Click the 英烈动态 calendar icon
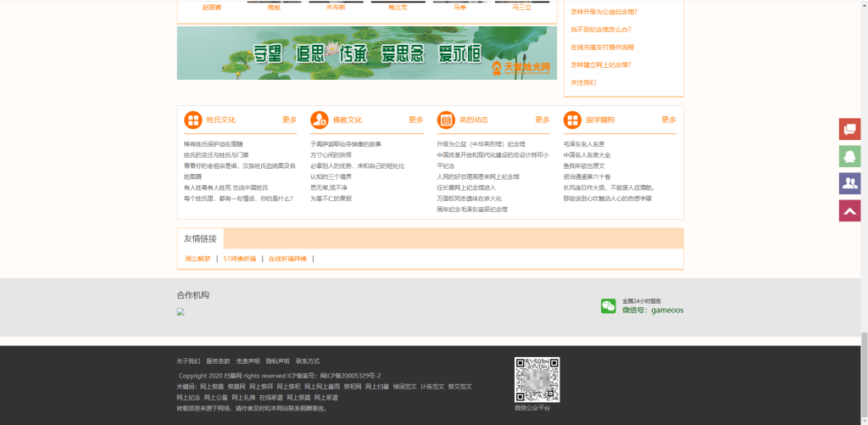The width and height of the screenshot is (868, 425). pos(446,120)
